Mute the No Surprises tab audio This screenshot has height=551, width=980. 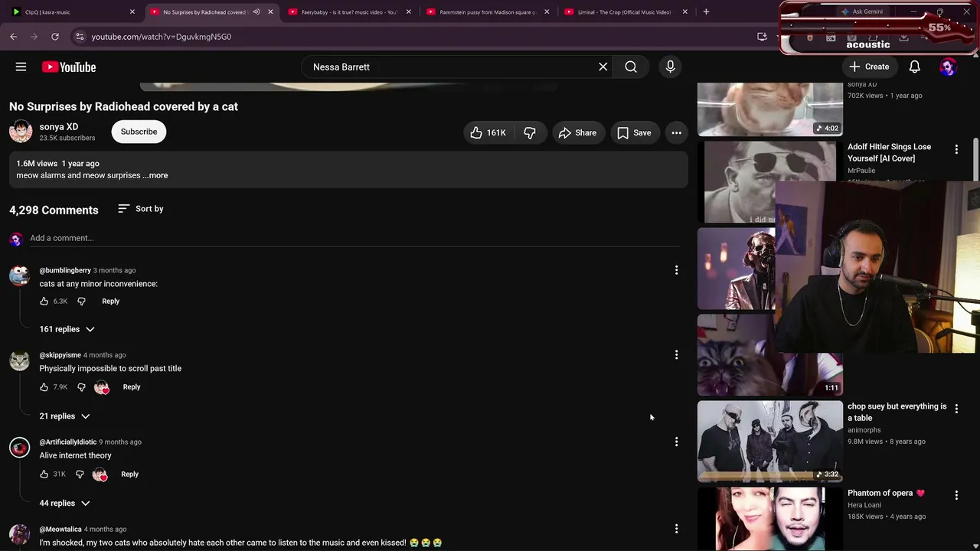click(x=256, y=11)
